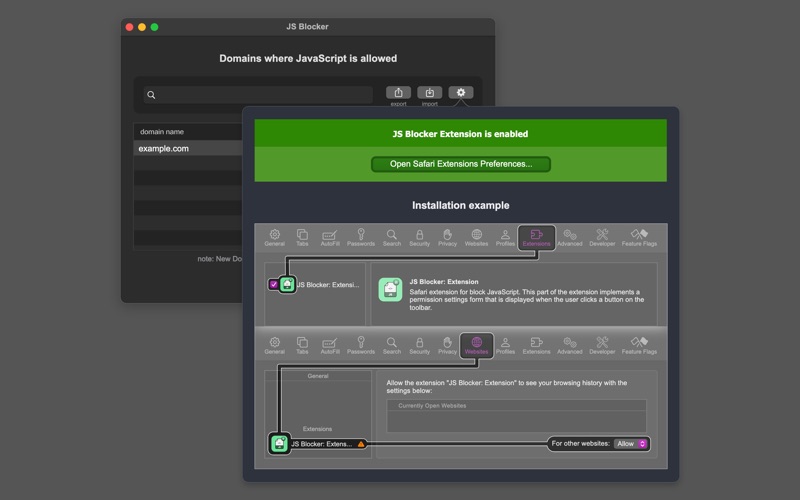Viewport: 800px width, 500px height.
Task: Open the highlighted purple Extensions tab
Action: (536, 238)
